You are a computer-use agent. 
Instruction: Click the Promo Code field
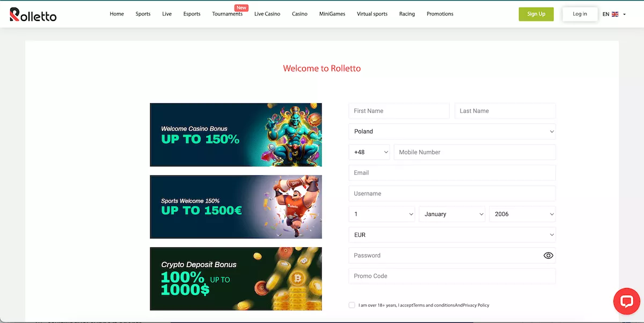click(x=452, y=276)
